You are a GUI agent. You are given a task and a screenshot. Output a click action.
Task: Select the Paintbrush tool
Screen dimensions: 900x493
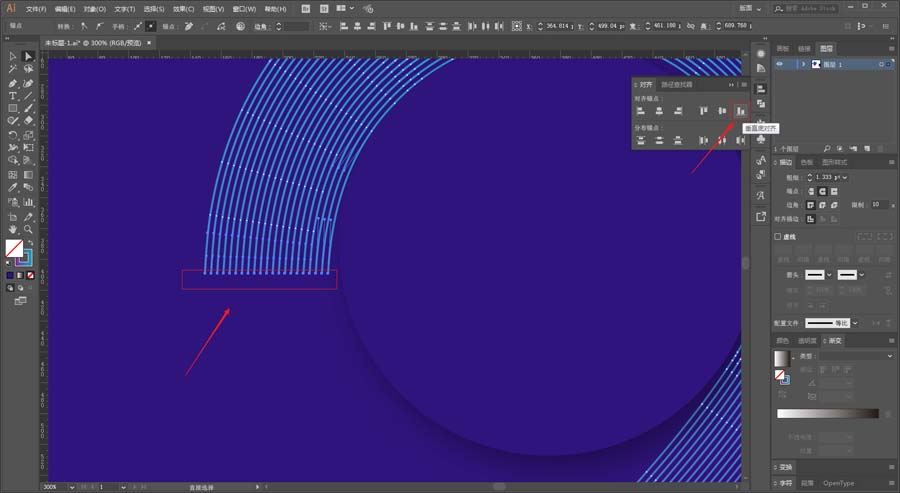coord(28,108)
